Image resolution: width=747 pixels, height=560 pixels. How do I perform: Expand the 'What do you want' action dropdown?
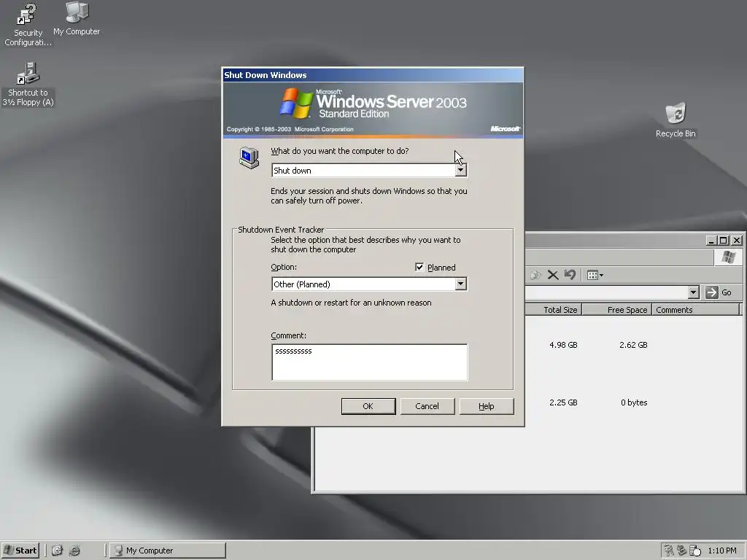[x=461, y=170]
